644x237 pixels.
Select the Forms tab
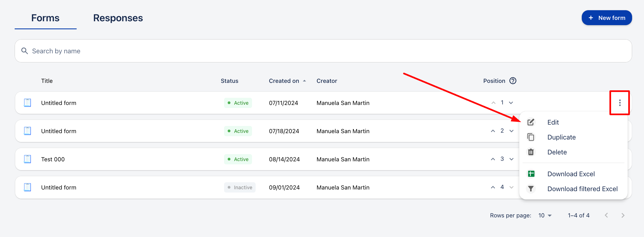pyautogui.click(x=45, y=18)
